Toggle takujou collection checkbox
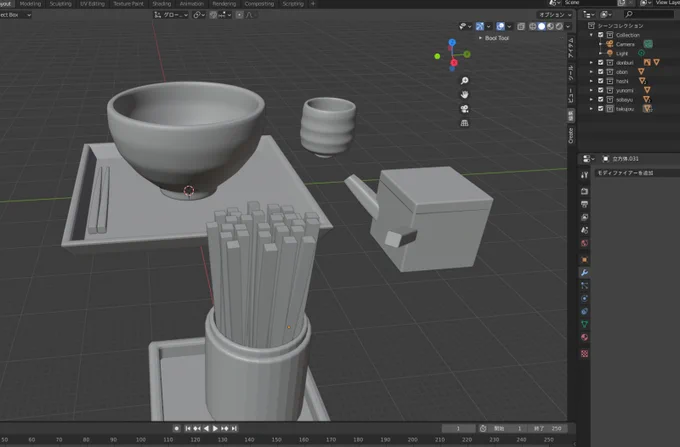 (x=601, y=108)
